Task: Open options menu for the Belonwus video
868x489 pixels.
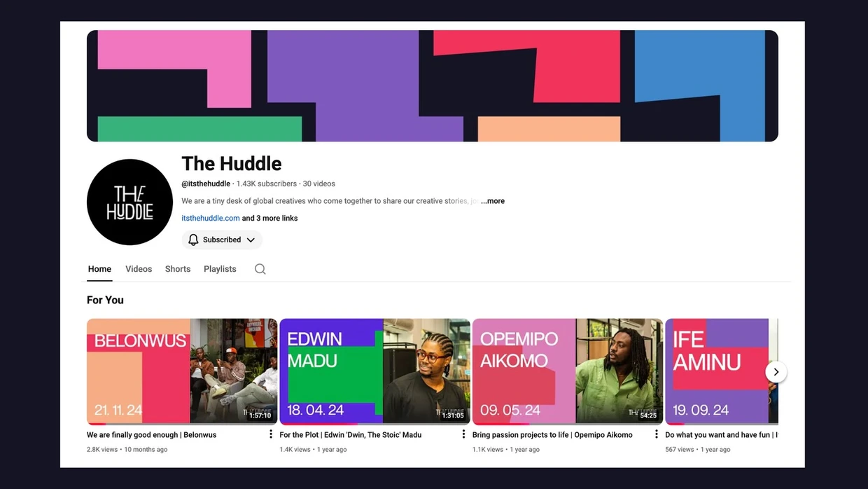Action: point(271,434)
